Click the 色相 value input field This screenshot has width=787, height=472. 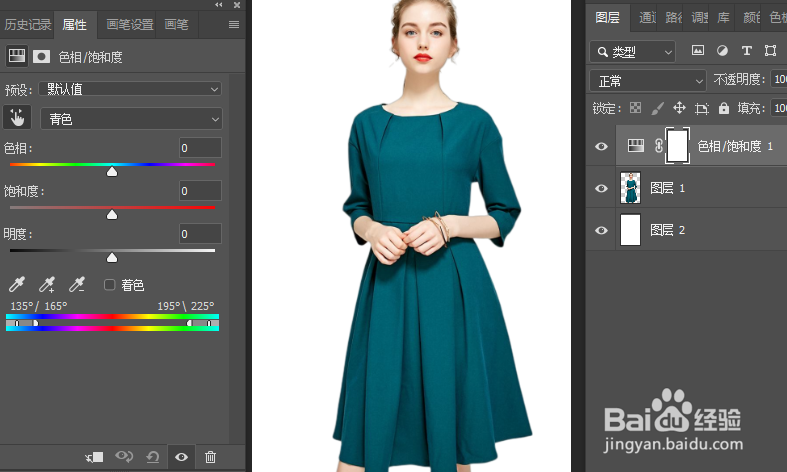point(200,148)
